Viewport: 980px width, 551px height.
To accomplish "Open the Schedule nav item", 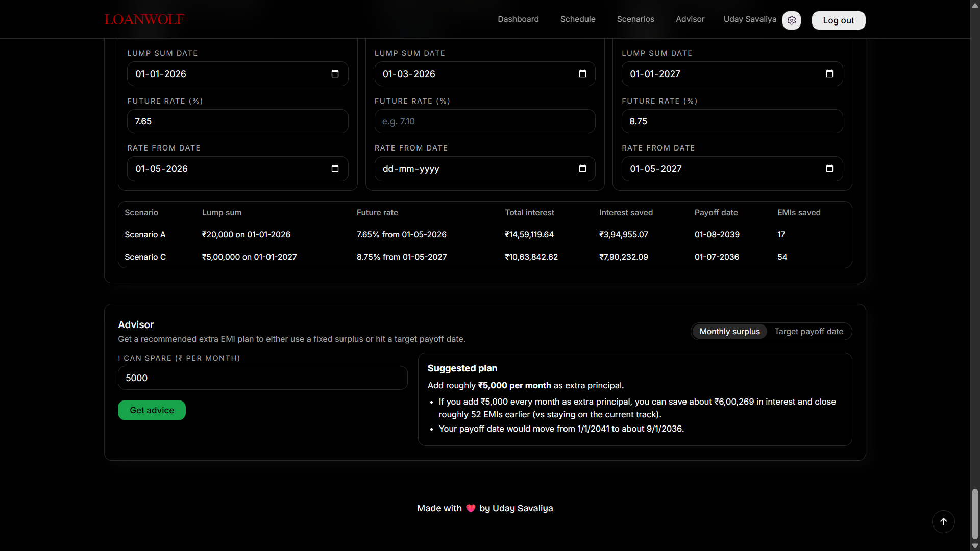I will click(578, 19).
